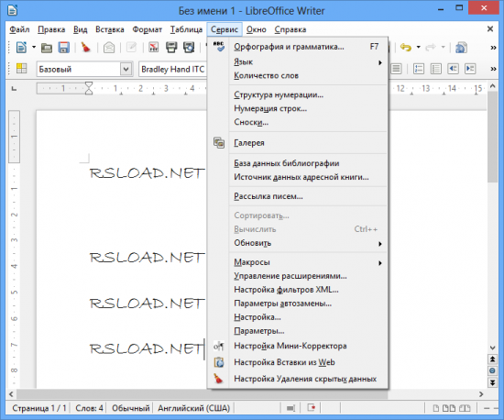Click the Английский (США) language status field
504x420 pixels.
[193, 408]
